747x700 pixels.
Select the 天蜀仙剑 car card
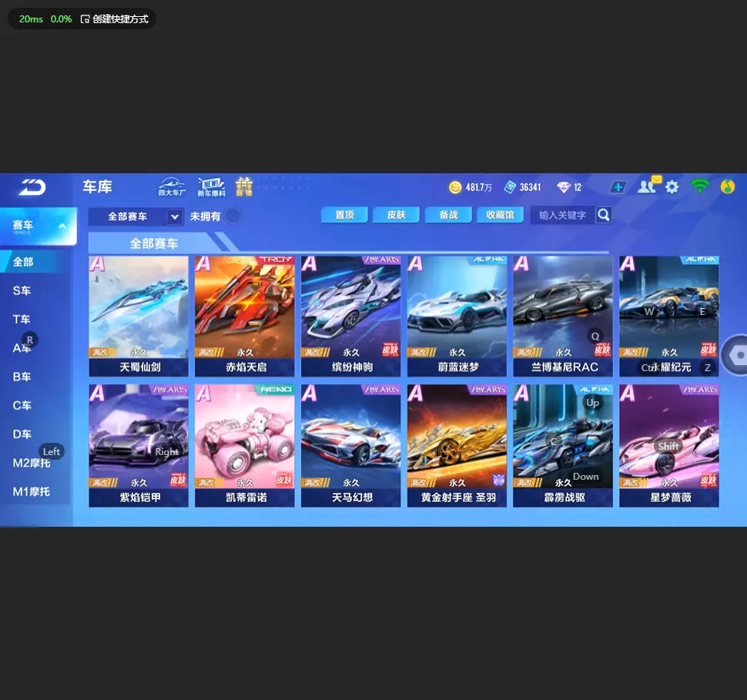tap(139, 317)
